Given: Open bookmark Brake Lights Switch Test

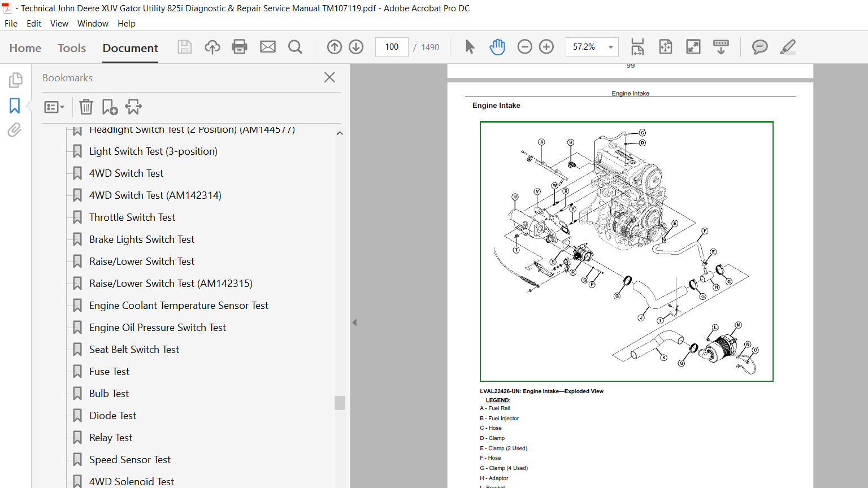Looking at the screenshot, I should coord(142,239).
